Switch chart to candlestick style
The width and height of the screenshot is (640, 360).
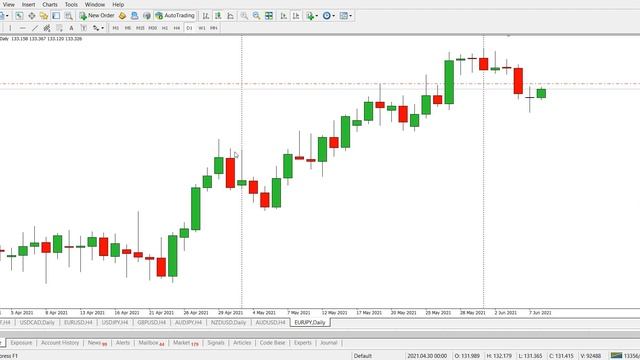pyautogui.click(x=218, y=16)
